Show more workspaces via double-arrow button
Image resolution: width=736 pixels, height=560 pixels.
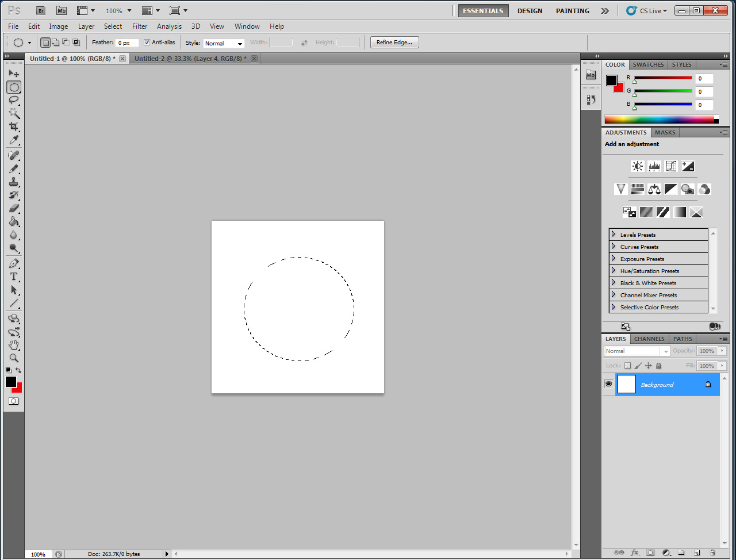605,10
